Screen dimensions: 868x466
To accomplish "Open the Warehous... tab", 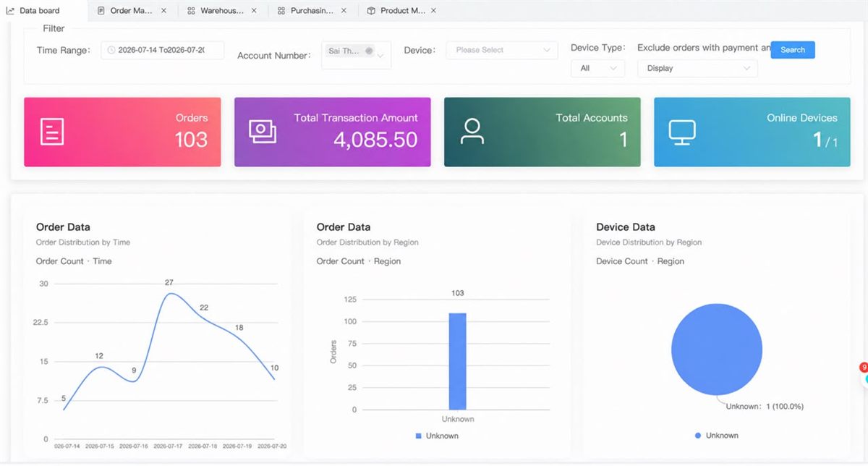I will [x=221, y=11].
